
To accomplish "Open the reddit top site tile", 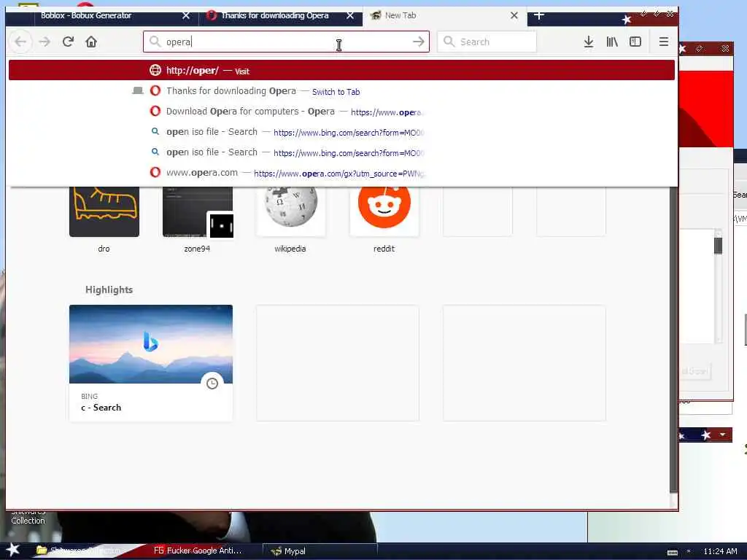I will click(384, 212).
